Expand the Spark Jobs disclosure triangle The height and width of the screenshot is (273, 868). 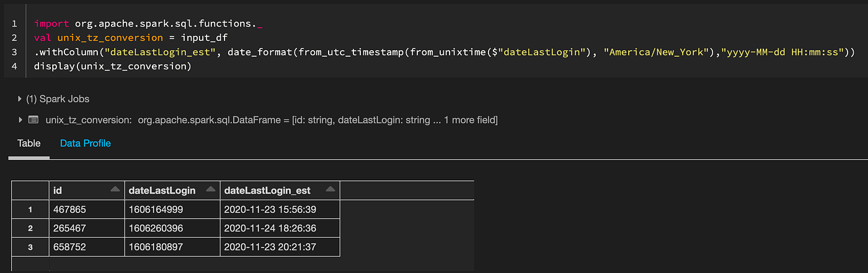[20, 99]
